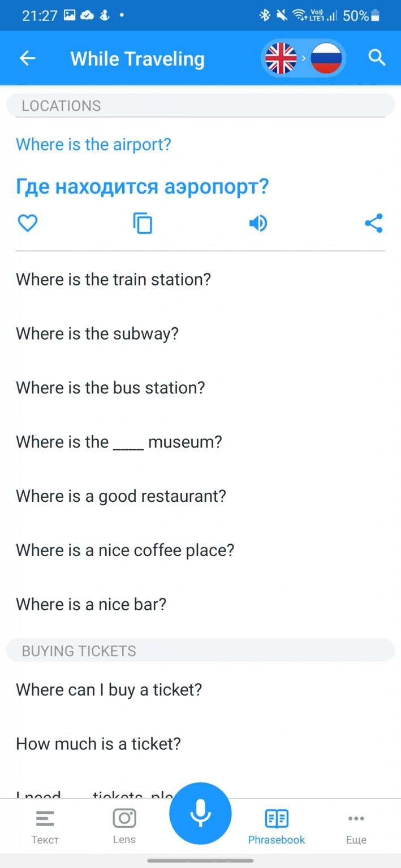This screenshot has height=868, width=401.
Task: Open the English to Russian language selector
Action: coord(304,58)
